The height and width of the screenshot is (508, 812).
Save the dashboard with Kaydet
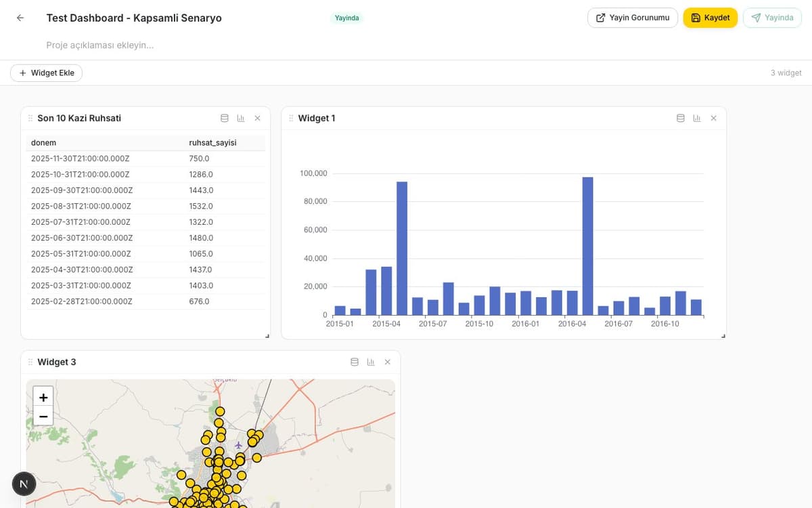tap(710, 18)
